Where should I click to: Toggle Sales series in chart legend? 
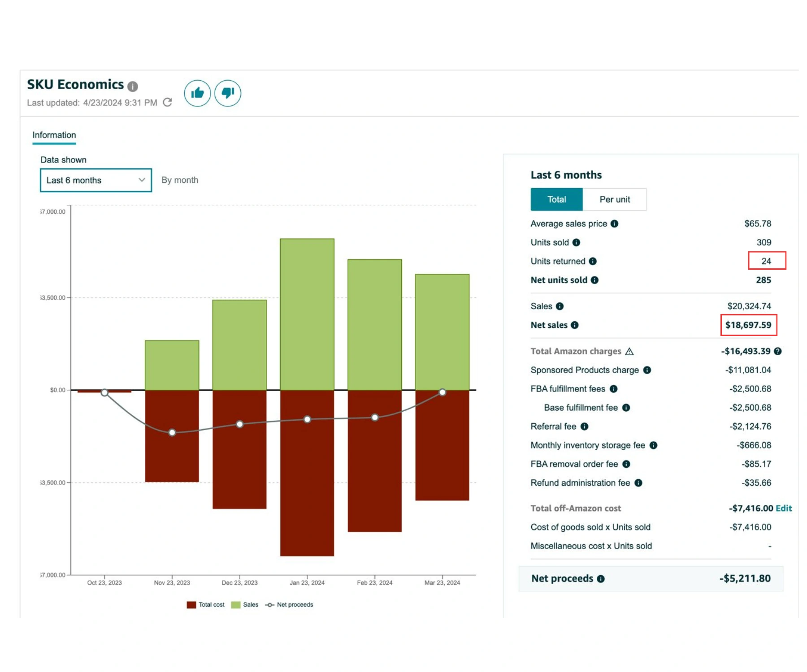tap(245, 605)
